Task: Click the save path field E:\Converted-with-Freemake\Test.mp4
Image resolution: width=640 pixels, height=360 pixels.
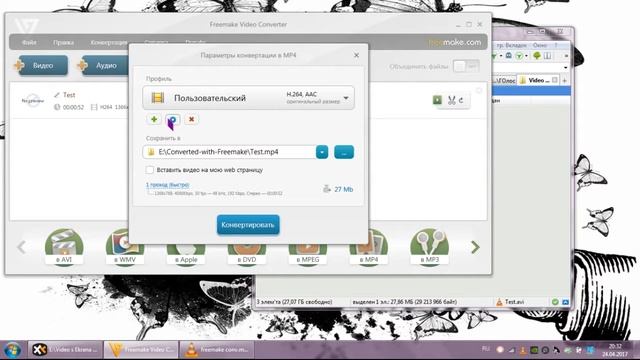Action: (229, 152)
